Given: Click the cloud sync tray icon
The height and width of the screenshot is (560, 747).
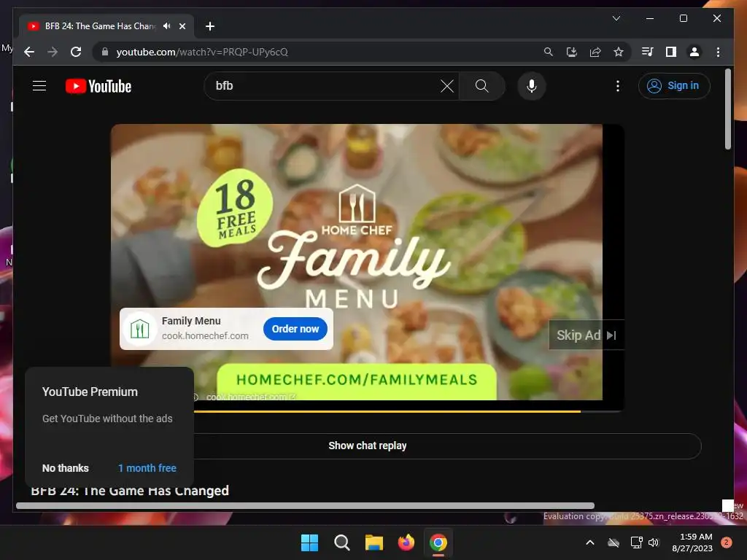Looking at the screenshot, I should coord(614,542).
